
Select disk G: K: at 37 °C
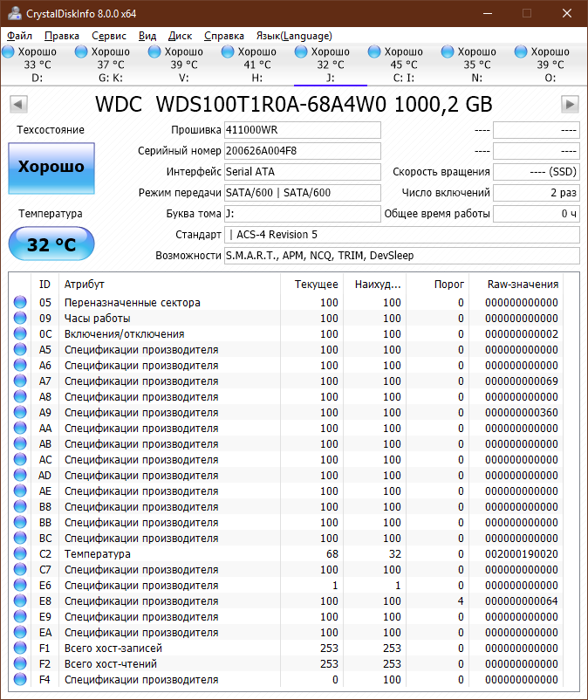click(x=111, y=65)
